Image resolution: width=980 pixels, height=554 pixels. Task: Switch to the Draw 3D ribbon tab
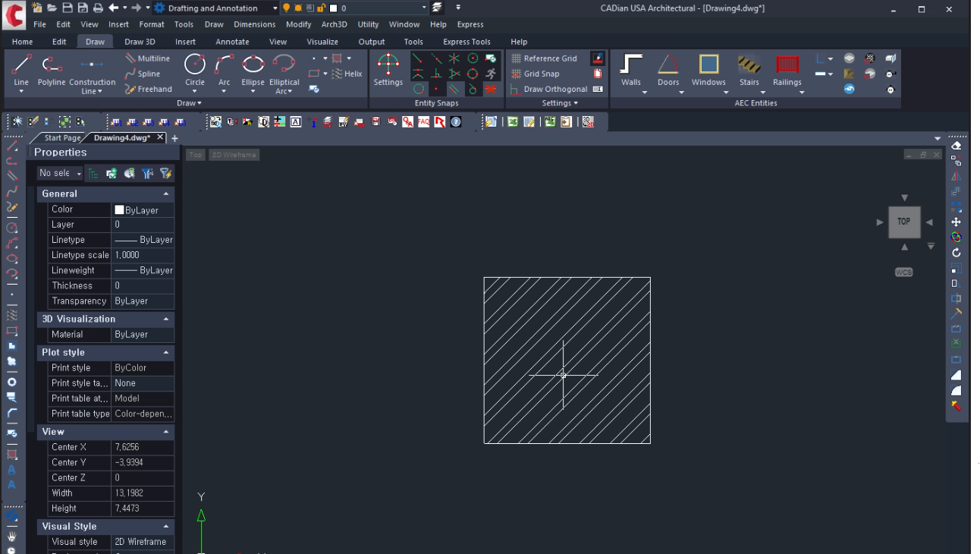(140, 42)
